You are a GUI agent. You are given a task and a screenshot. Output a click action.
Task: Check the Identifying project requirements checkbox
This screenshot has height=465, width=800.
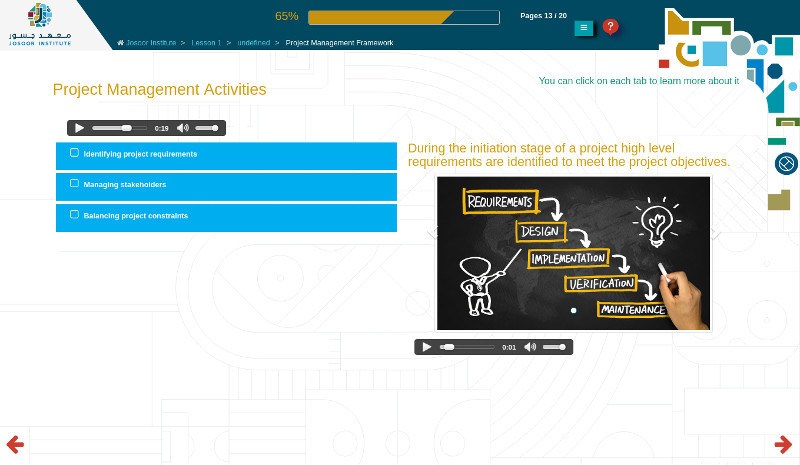(74, 153)
